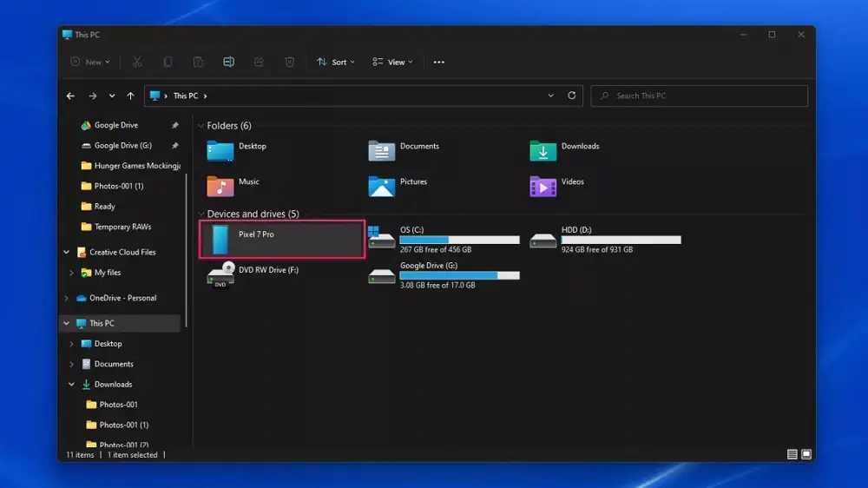Collapse the Devices and drives section
868x488 pixels.
(201, 214)
